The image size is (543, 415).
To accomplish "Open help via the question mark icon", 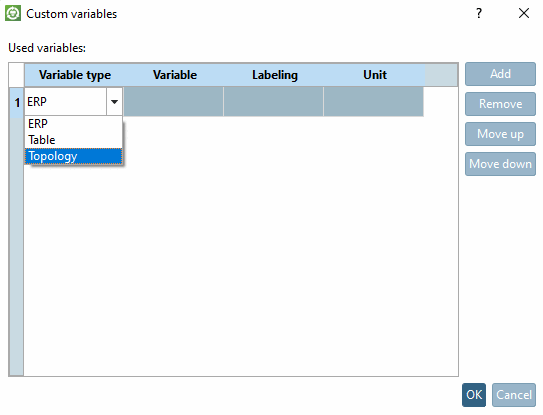I will [479, 14].
